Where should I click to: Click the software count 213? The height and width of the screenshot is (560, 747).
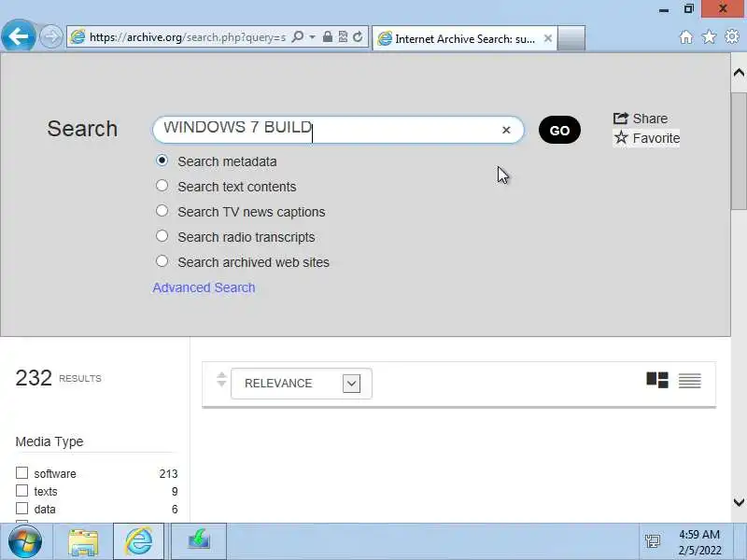[x=169, y=474]
